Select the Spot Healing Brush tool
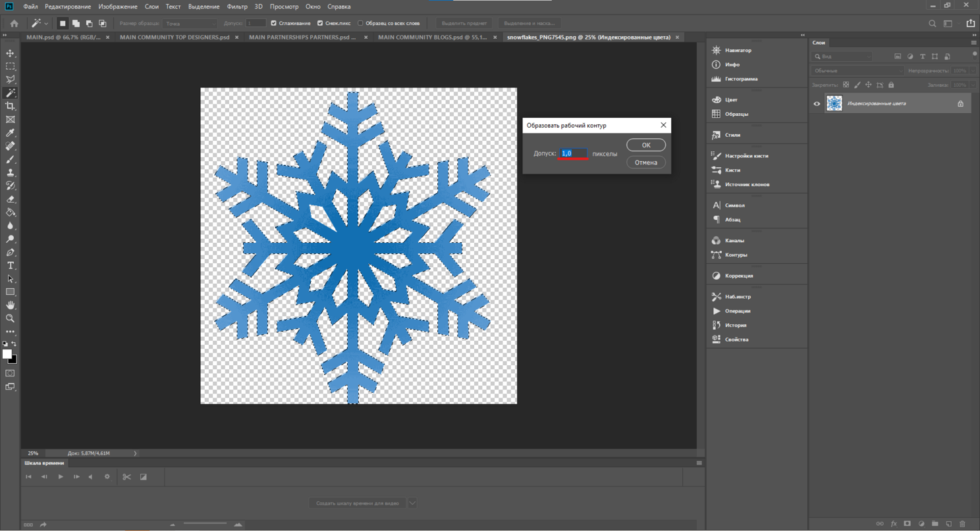 tap(11, 146)
